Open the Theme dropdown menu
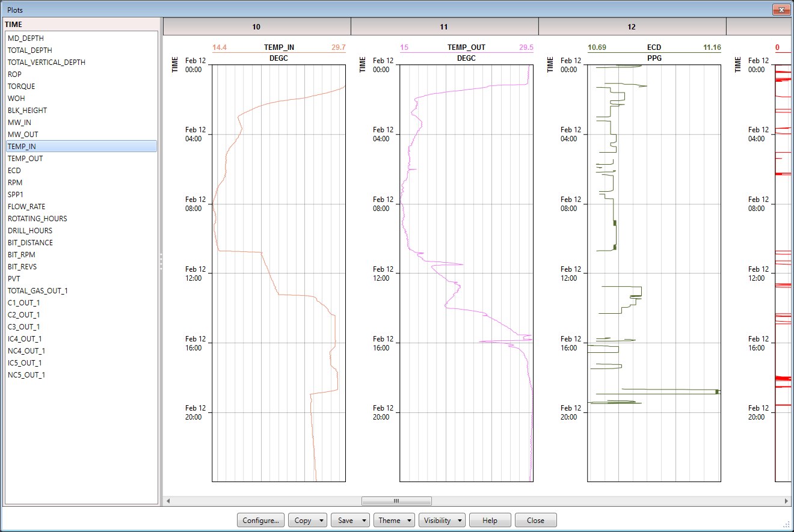Screen dimensions: 794x532 394,520
